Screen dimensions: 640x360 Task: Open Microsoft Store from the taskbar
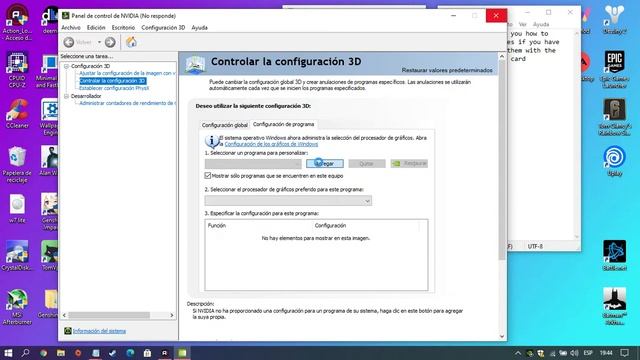point(147,353)
